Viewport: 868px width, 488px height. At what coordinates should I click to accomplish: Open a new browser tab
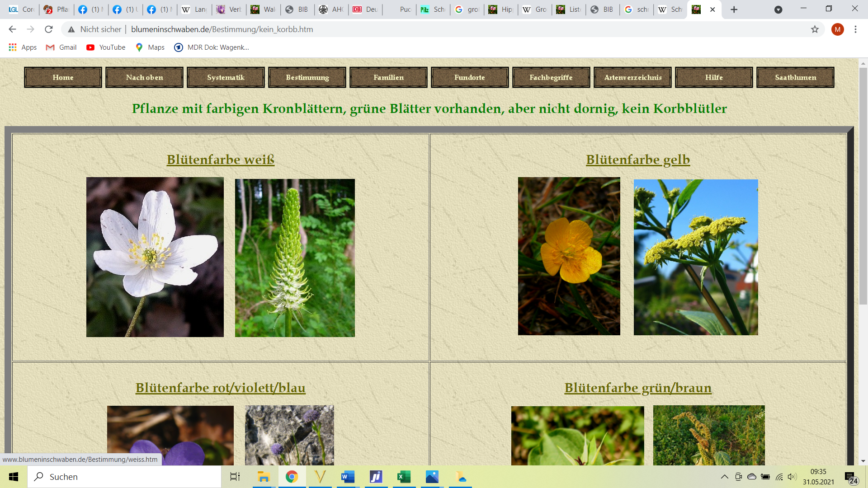click(734, 9)
